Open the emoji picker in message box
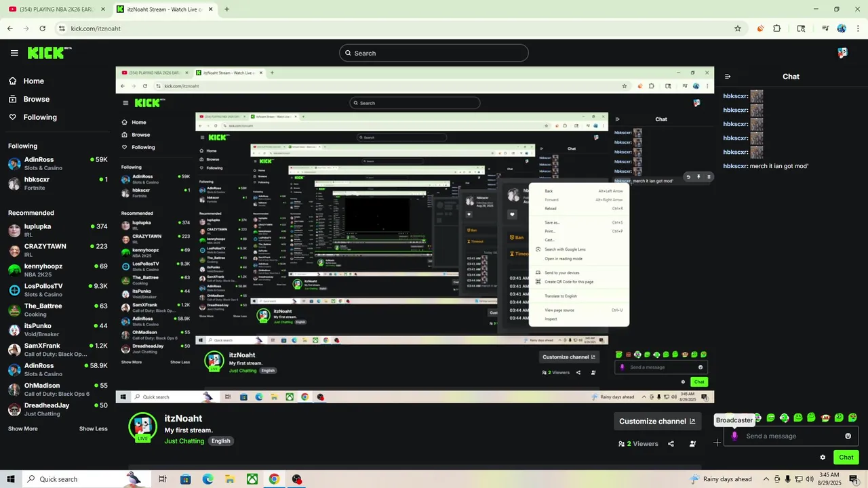The image size is (868, 488). tap(848, 436)
